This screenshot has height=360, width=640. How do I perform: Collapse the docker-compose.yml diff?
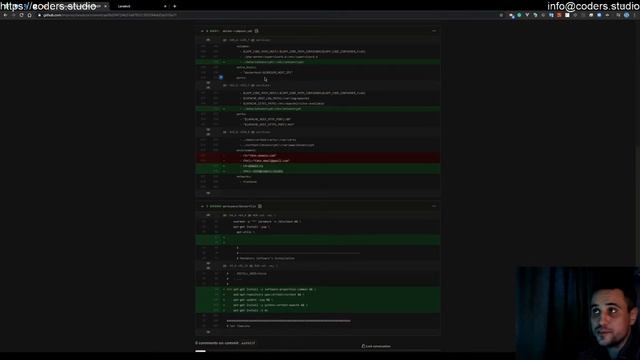202,31
